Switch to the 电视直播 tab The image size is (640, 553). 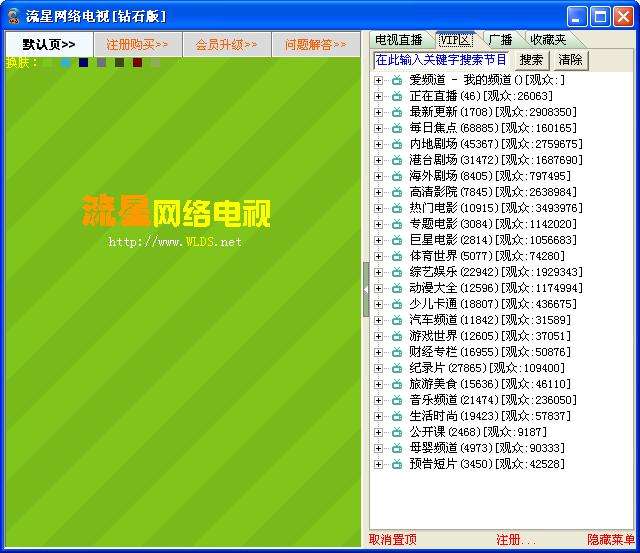tap(398, 40)
